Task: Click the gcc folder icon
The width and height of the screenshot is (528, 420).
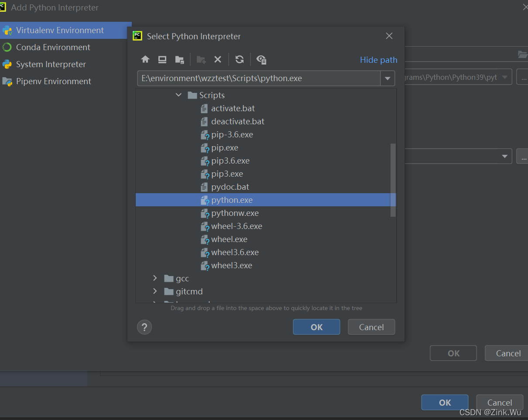Action: (x=169, y=278)
